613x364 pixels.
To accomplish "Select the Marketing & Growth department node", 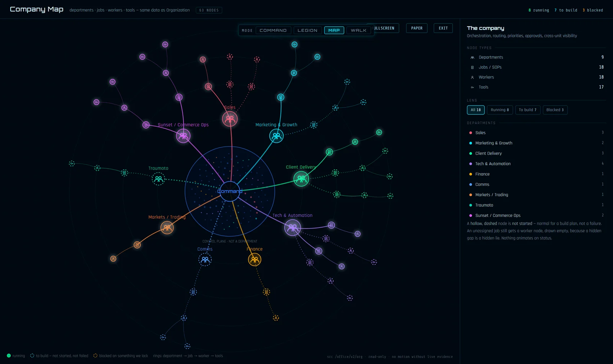I will pyautogui.click(x=276, y=136).
